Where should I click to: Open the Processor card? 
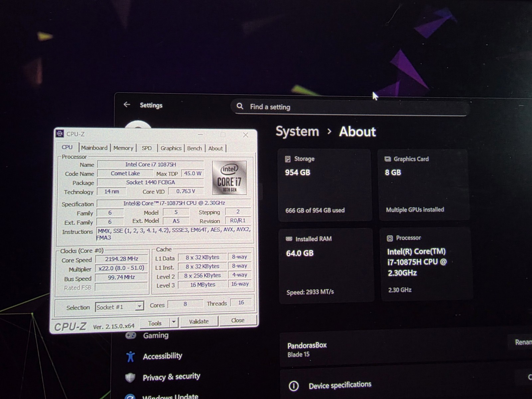(x=426, y=264)
